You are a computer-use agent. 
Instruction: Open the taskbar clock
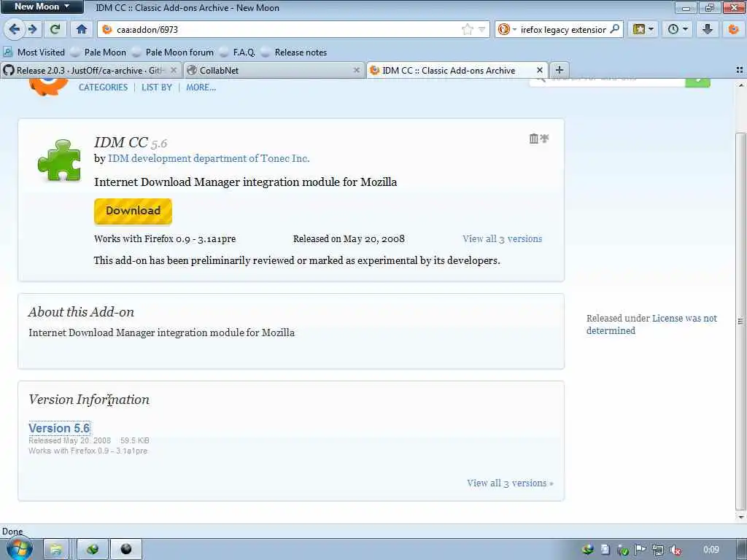(711, 550)
